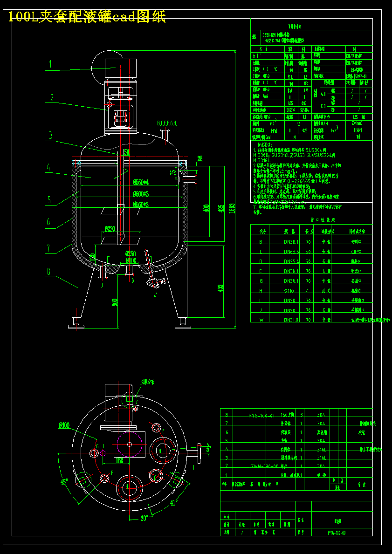
Task: Click the "B,C,E,F,G,H," nozzle label
Action: (x=167, y=123)
